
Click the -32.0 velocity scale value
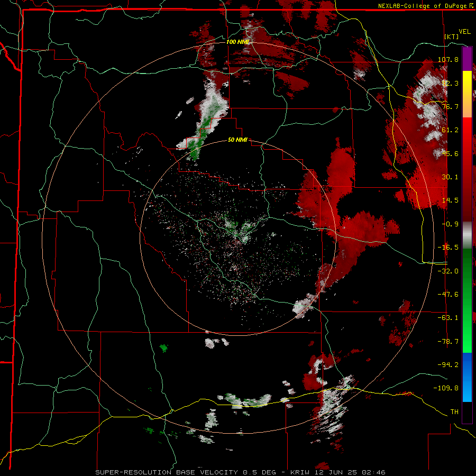pyautogui.click(x=448, y=271)
